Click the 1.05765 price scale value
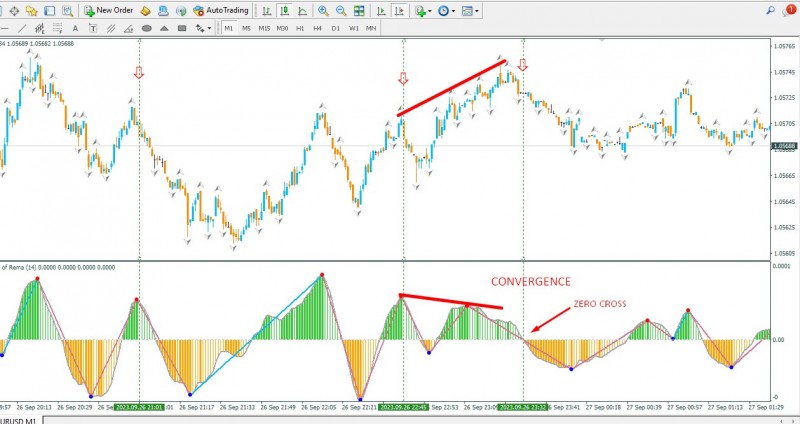Viewport: 800px width, 424px height. pos(786,46)
